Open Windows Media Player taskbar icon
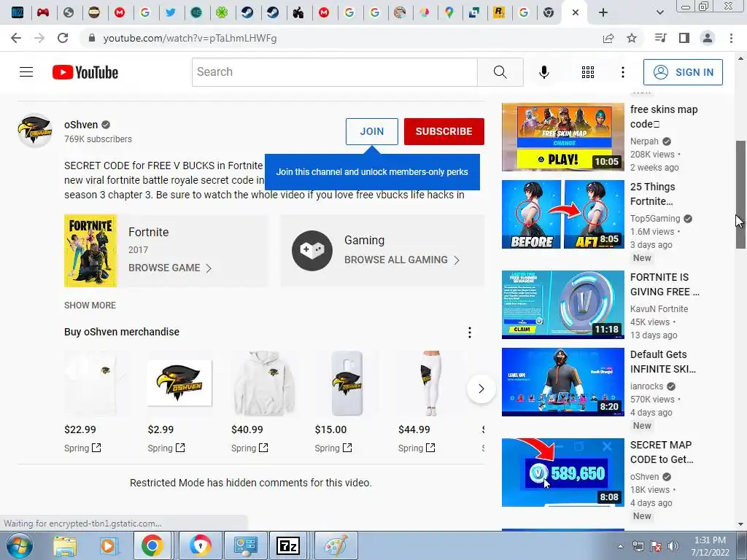The height and width of the screenshot is (560, 747). coord(109,545)
